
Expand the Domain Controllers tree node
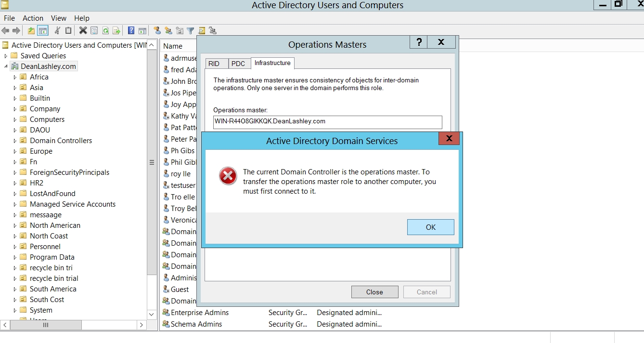click(15, 141)
